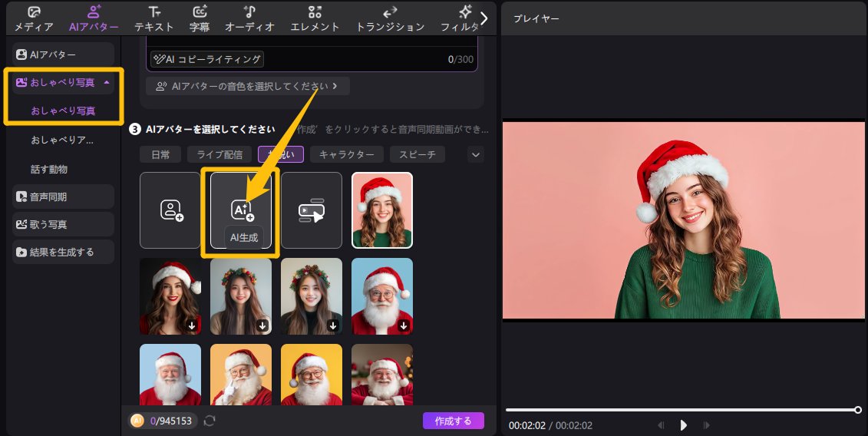Screen dimensions: 868x436
Task: Click the upload custom avatar tile icon
Action: 170,210
